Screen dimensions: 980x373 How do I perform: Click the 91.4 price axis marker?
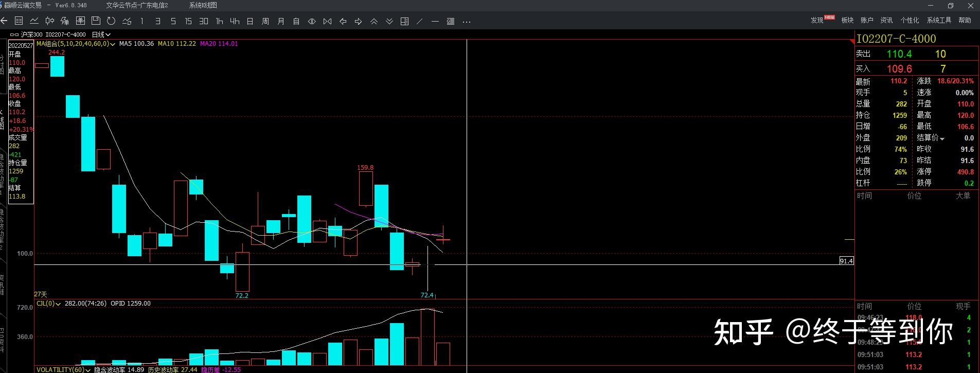[x=846, y=261]
